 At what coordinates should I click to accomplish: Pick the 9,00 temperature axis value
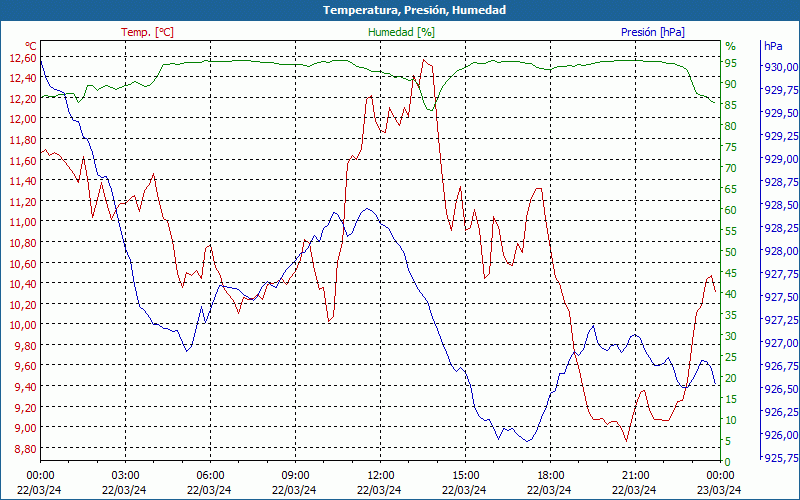tap(26, 428)
